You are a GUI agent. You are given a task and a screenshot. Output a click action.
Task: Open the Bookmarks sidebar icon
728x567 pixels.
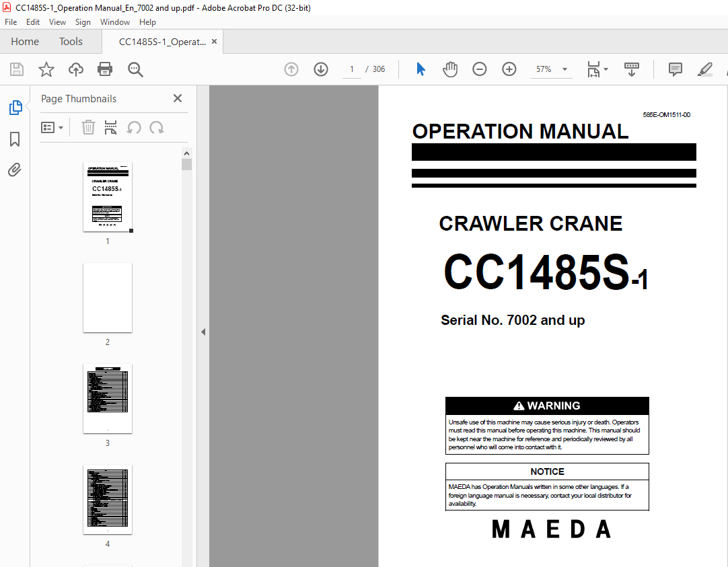pos(15,139)
